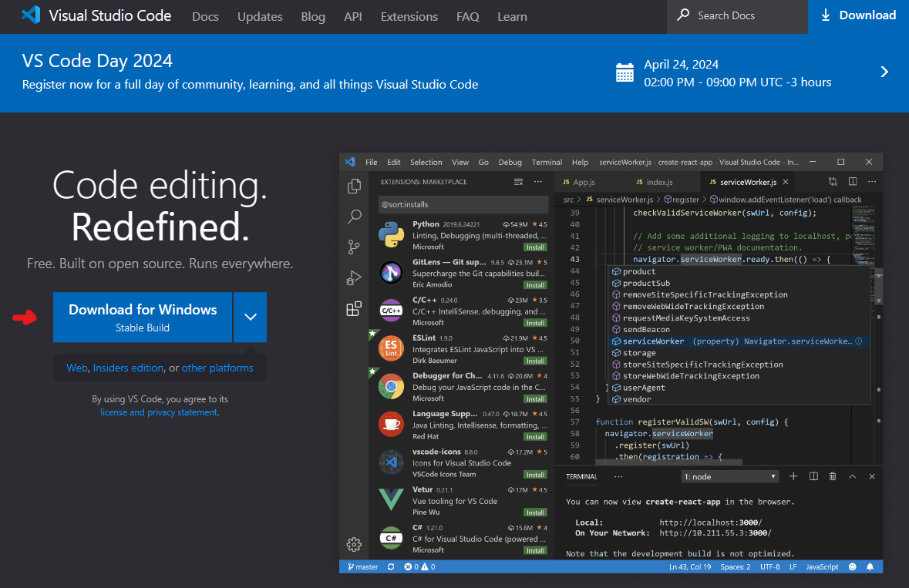
Task: Select the Source Control icon in activity bar
Action: pos(354,247)
